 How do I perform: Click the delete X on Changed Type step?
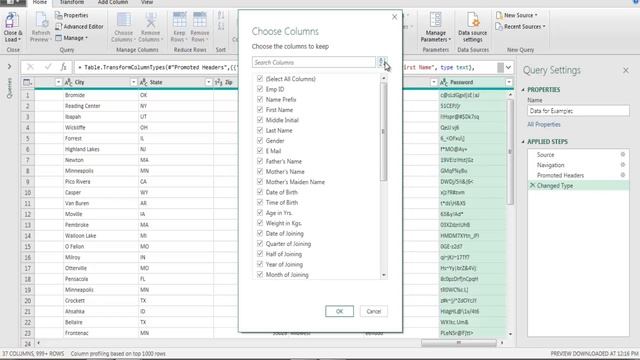(532, 185)
